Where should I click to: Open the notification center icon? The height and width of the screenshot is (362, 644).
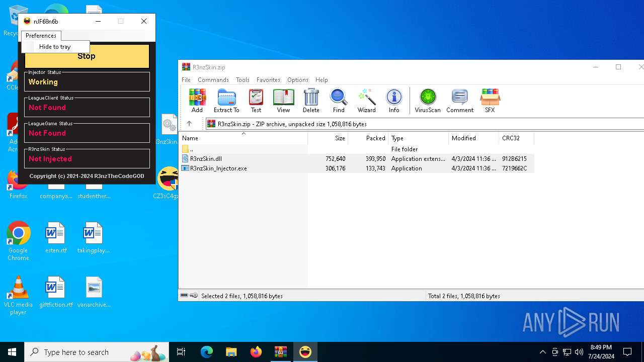point(627,352)
